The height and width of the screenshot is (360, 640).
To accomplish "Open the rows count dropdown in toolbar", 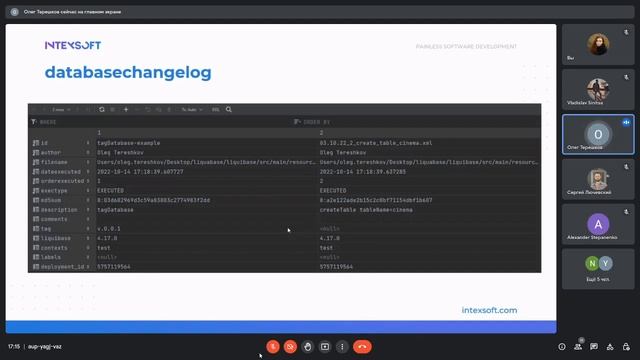I will coord(61,110).
